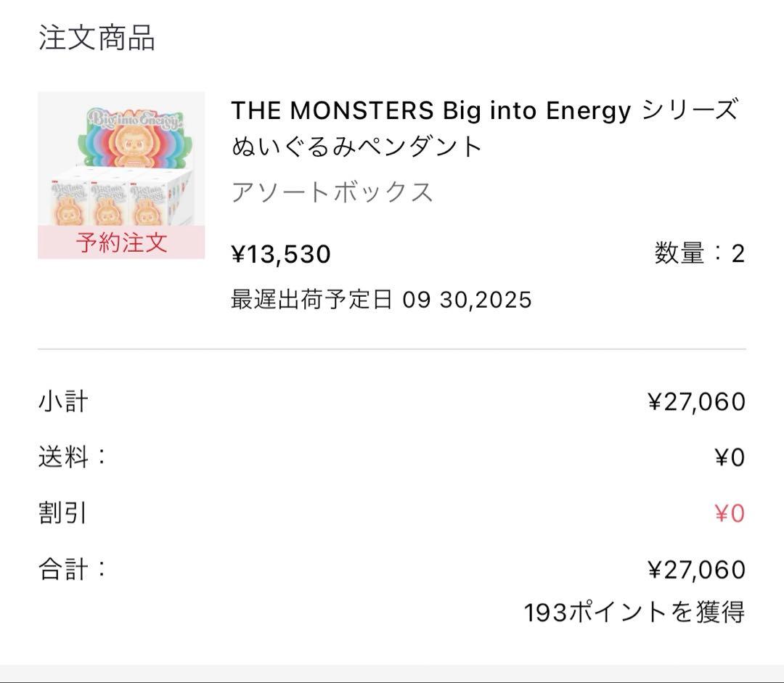Click the red discount ¥0 value
Viewport: 784px width, 683px height.
pyautogui.click(x=730, y=514)
